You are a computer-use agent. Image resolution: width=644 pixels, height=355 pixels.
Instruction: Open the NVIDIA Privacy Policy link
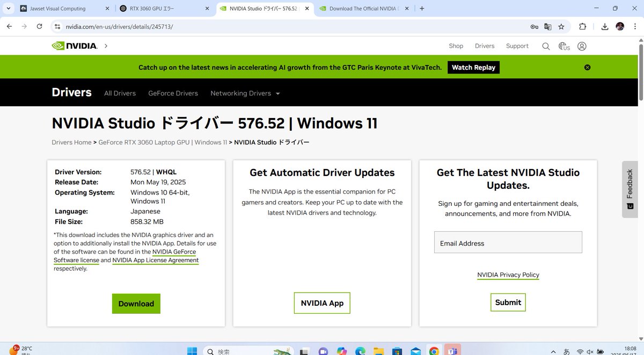508,275
